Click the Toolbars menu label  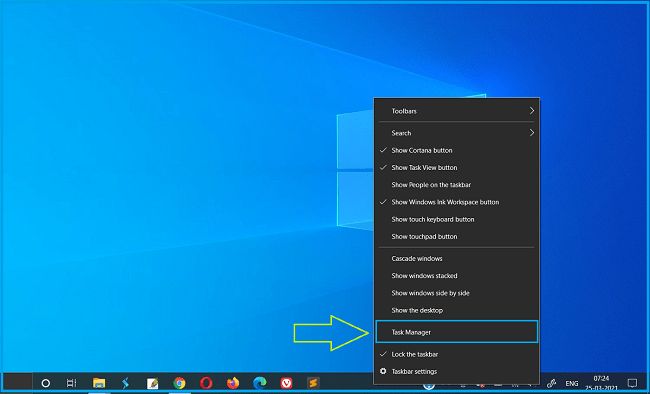(404, 111)
